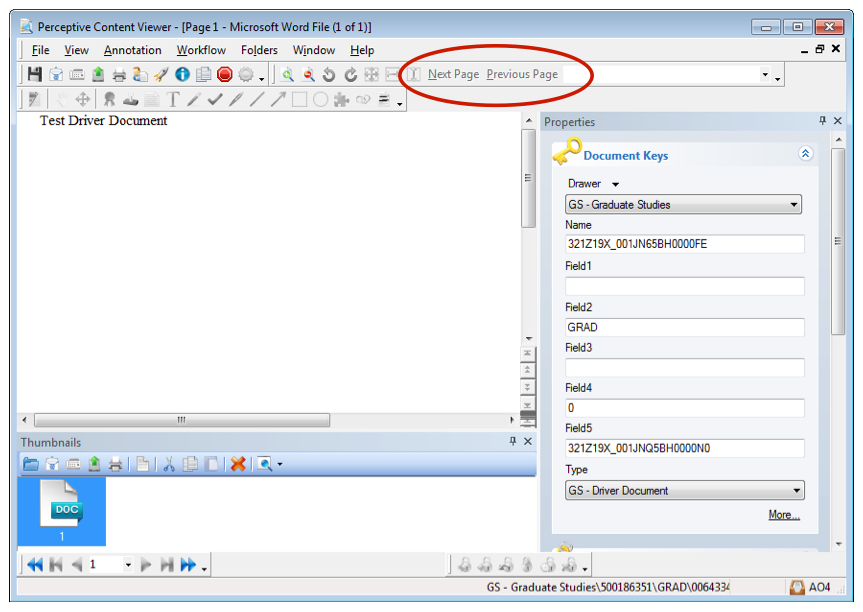Click the printer icon in the top toolbar
Screen dimensions: 863x612
[x=119, y=74]
